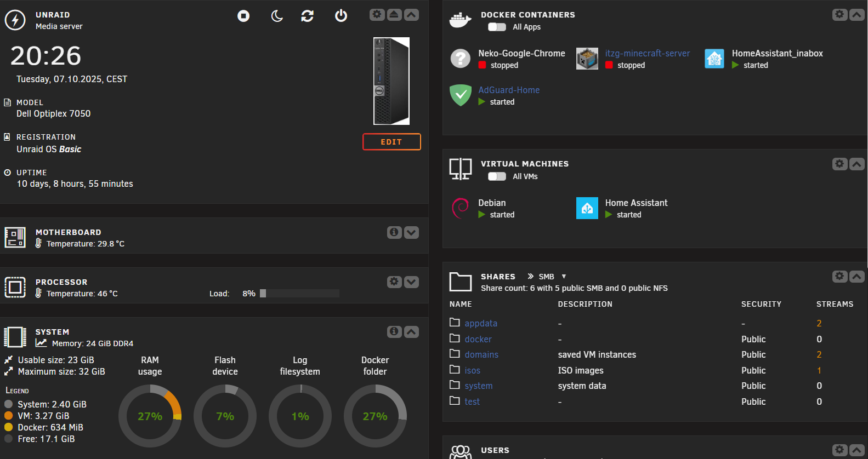The width and height of the screenshot is (868, 459).
Task: Click the Debian VM icon
Action: [x=461, y=208]
